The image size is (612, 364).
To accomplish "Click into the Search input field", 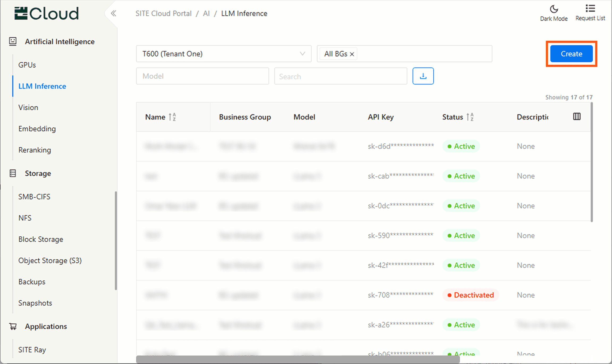I will click(x=340, y=77).
